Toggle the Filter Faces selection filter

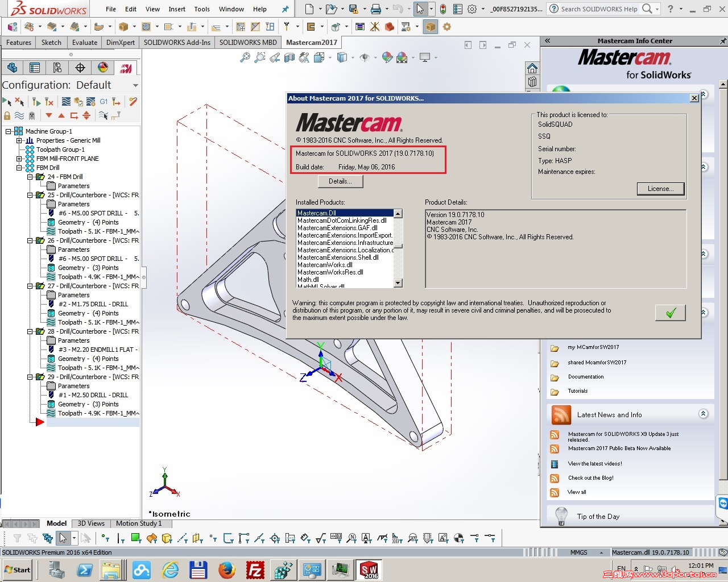pos(136,538)
